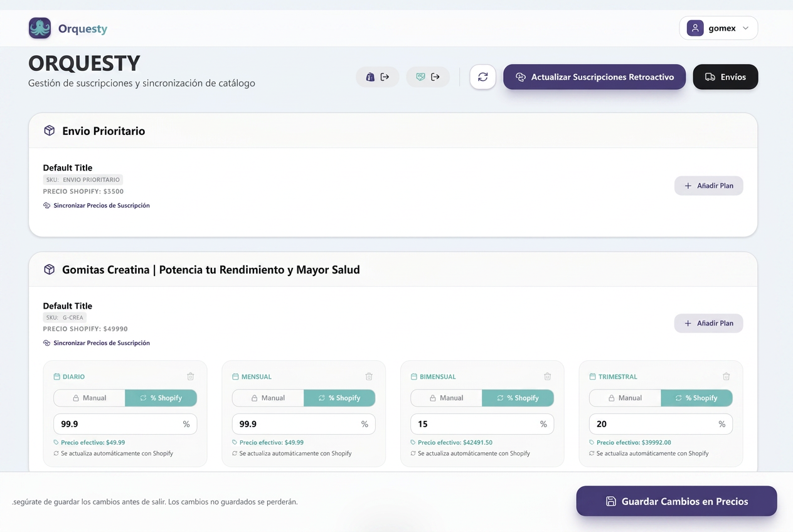Screen dimensions: 793x532
Task: Switch TRIMESTRAL plan to Manual pricing
Action: [x=625, y=398]
